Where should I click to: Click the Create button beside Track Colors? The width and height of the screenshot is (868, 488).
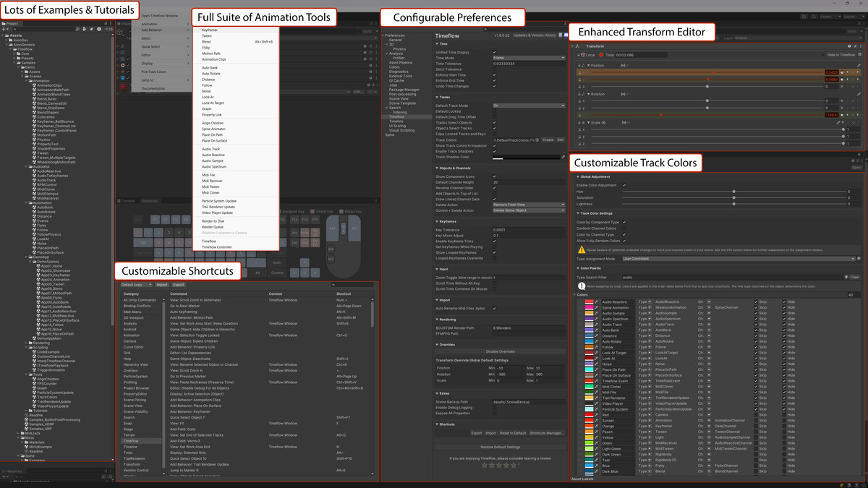click(548, 140)
